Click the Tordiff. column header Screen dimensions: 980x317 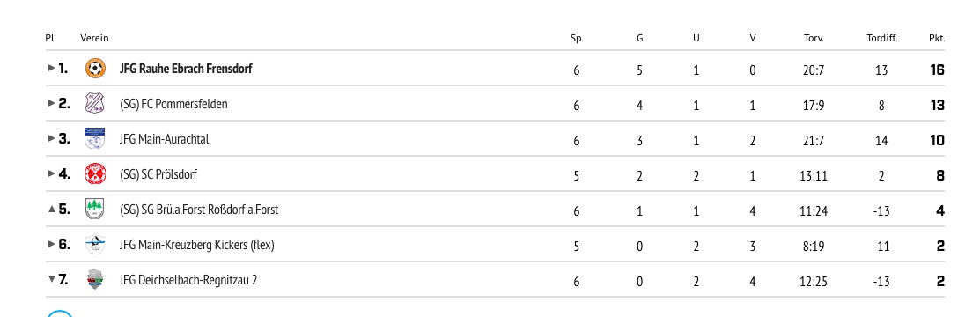(x=882, y=38)
